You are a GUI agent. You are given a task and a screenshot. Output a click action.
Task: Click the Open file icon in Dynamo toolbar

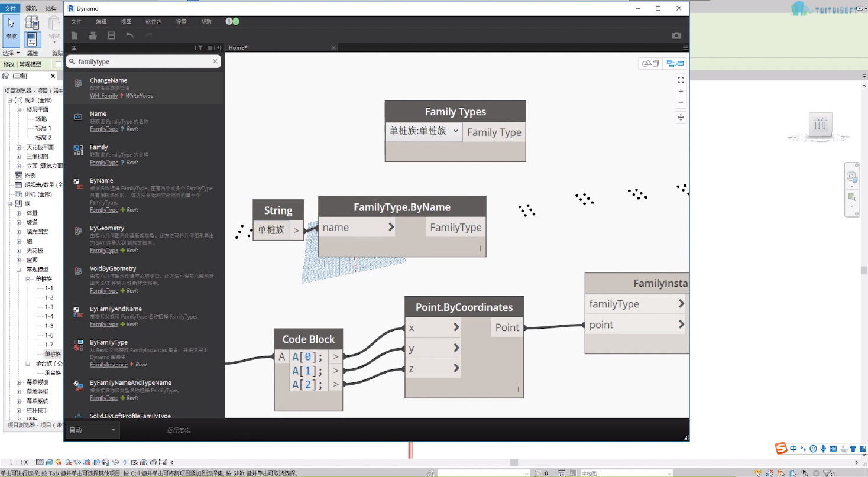coord(93,35)
